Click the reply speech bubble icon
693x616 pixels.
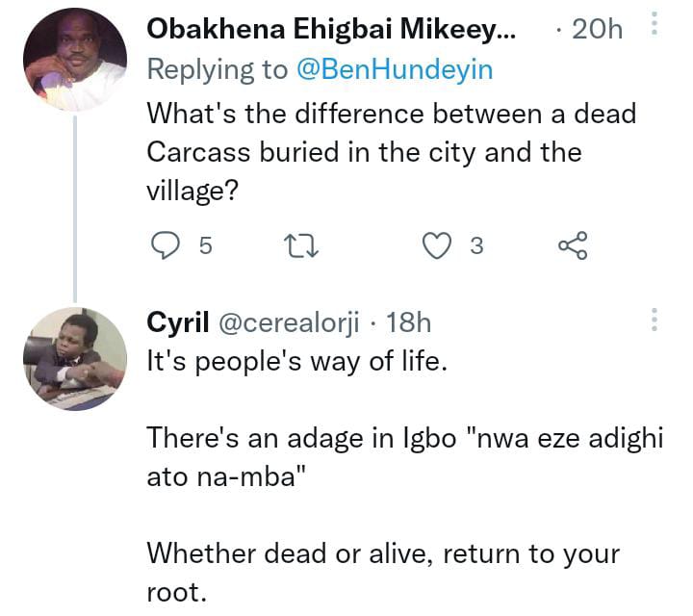[x=166, y=246]
